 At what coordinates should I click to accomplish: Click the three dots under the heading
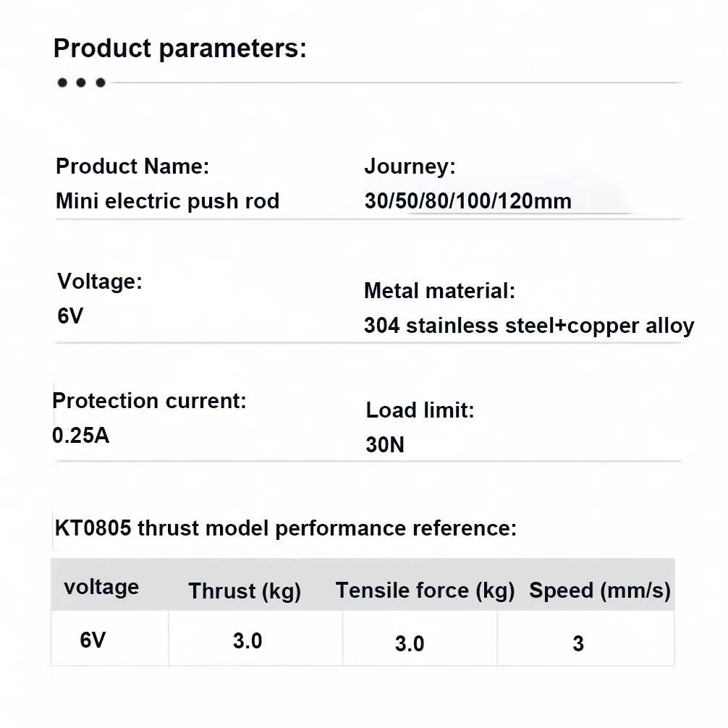[x=81, y=82]
